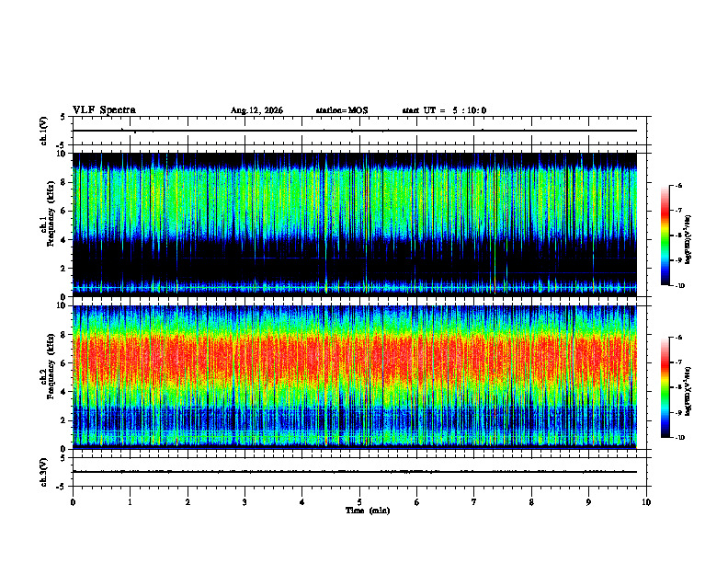
Task: Click time axis tick label "5"
Action: pos(359,502)
